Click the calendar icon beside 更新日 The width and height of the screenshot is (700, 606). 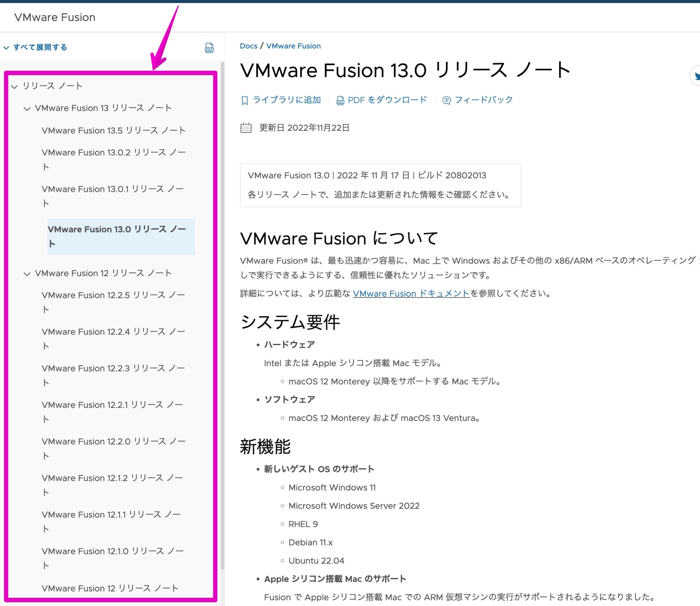click(x=245, y=127)
